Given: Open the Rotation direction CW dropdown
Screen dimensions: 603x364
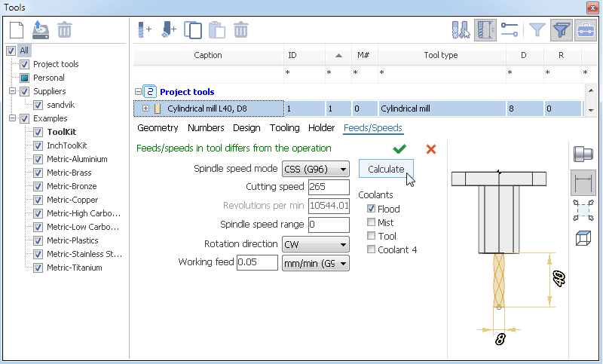Looking at the screenshot, I should [316, 244].
